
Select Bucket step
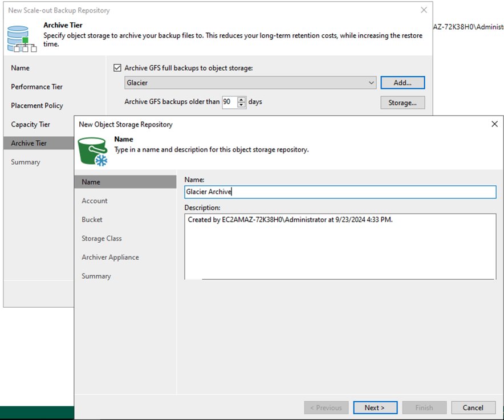click(x=92, y=219)
